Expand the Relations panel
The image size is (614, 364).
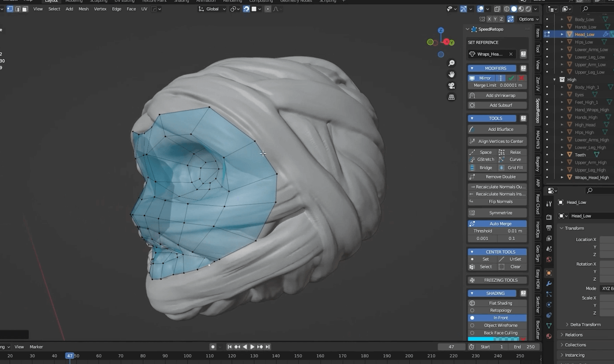click(574, 335)
